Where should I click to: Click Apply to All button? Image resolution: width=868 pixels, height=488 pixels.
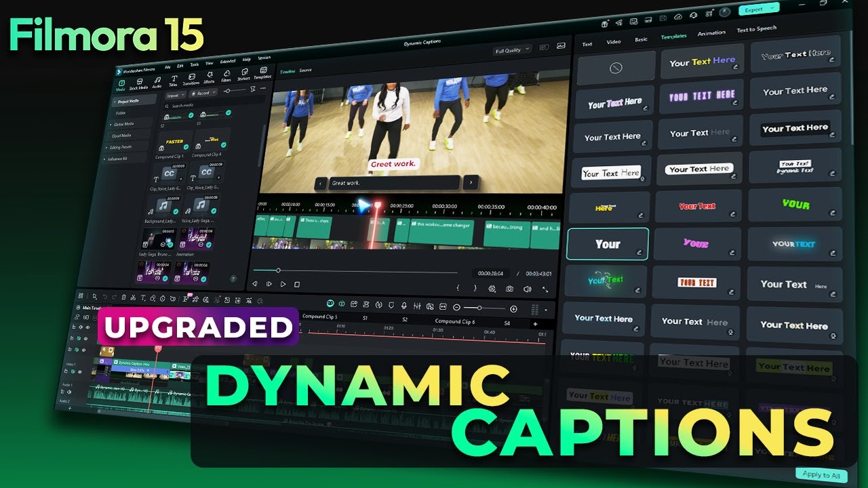(822, 475)
